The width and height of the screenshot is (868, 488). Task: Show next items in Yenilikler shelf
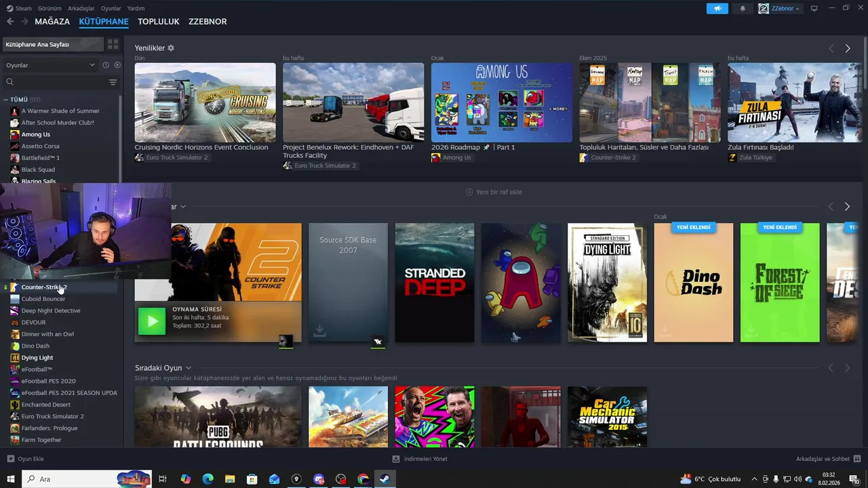click(x=848, y=48)
